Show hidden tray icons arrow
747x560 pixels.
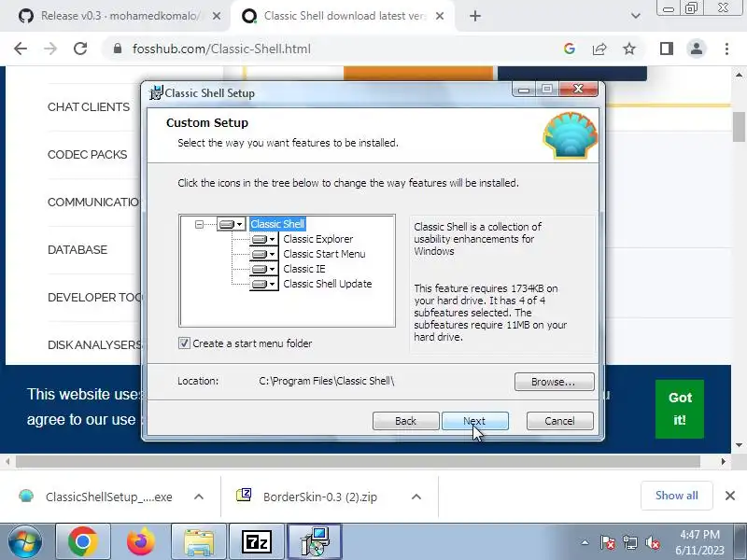tap(585, 542)
